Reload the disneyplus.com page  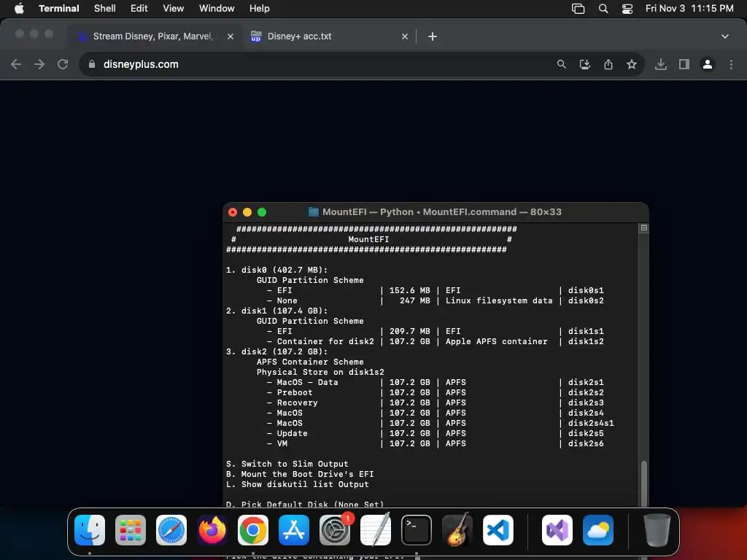pos(63,64)
